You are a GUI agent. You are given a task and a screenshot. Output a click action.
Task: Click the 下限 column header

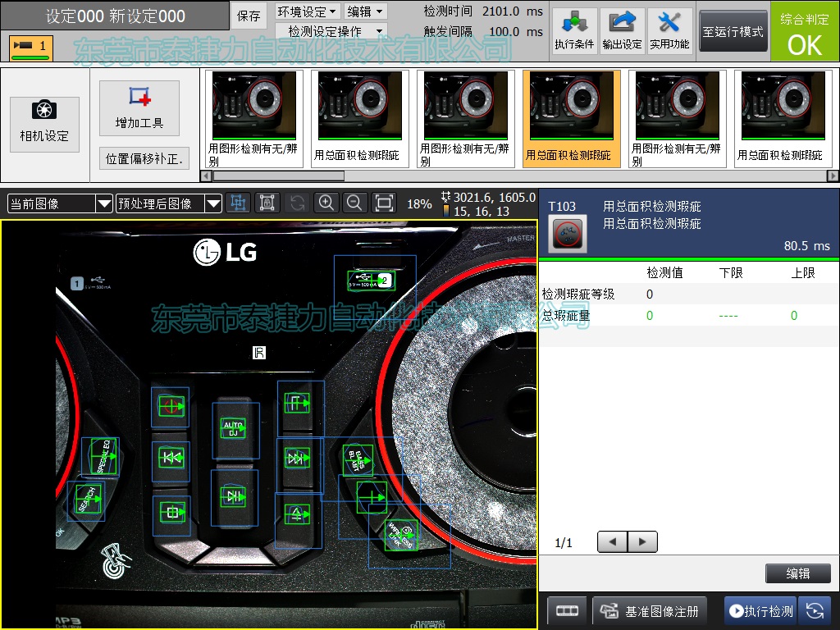[731, 272]
